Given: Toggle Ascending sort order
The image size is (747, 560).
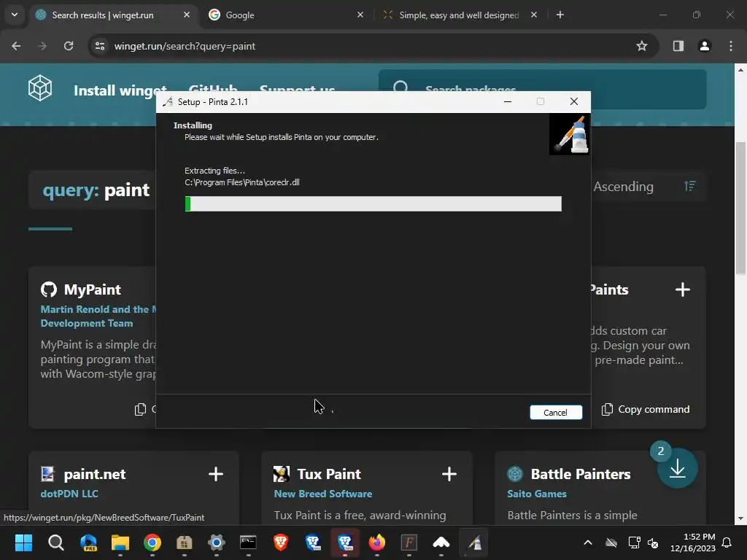Looking at the screenshot, I should [623, 187].
